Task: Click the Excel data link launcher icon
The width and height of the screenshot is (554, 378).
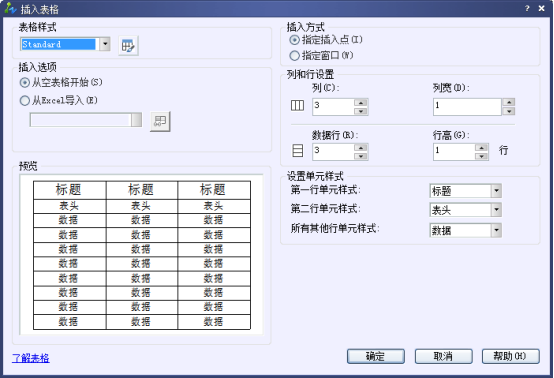Action: tap(160, 122)
